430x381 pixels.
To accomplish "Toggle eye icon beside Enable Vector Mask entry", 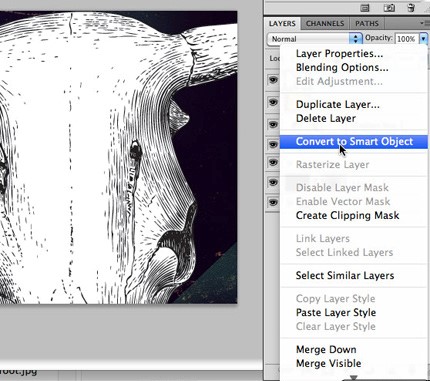I will [x=273, y=202].
